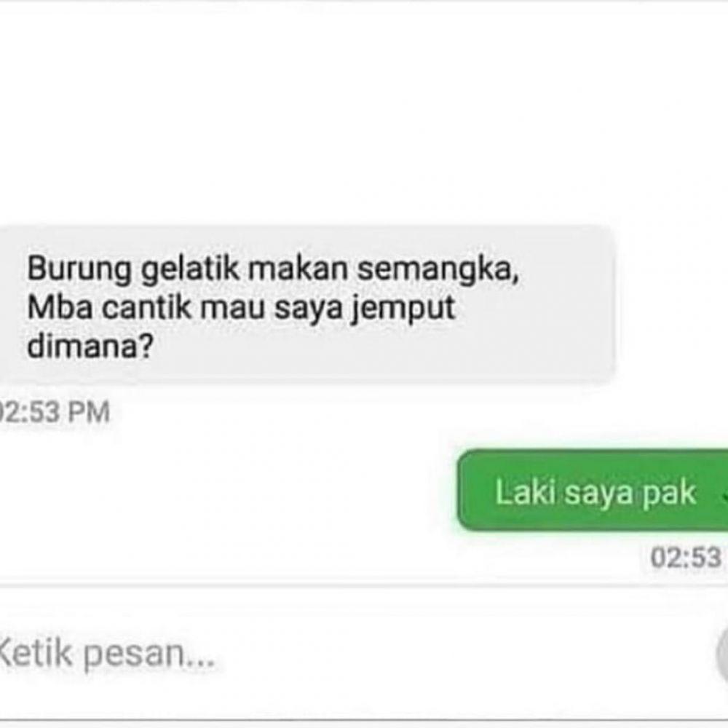Tap the word 'Laki' in green bubble
Viewport: 728px width, 728px height.
[x=526, y=491]
